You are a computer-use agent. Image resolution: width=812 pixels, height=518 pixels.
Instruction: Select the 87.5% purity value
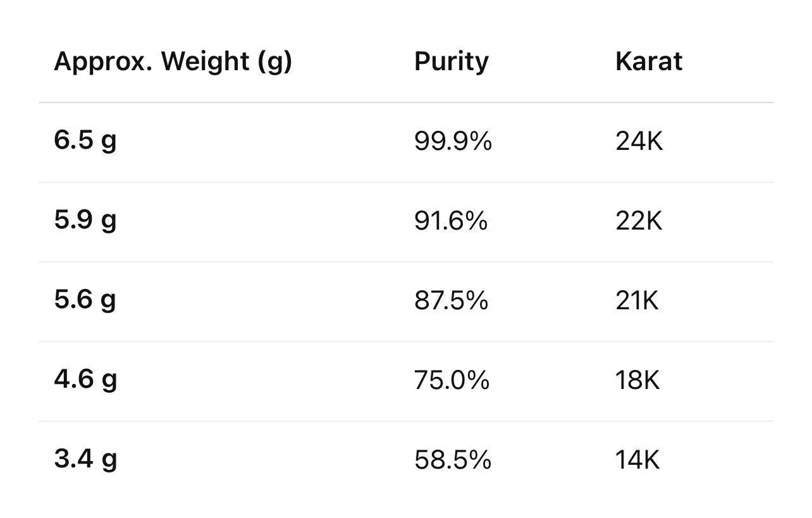[x=451, y=301]
